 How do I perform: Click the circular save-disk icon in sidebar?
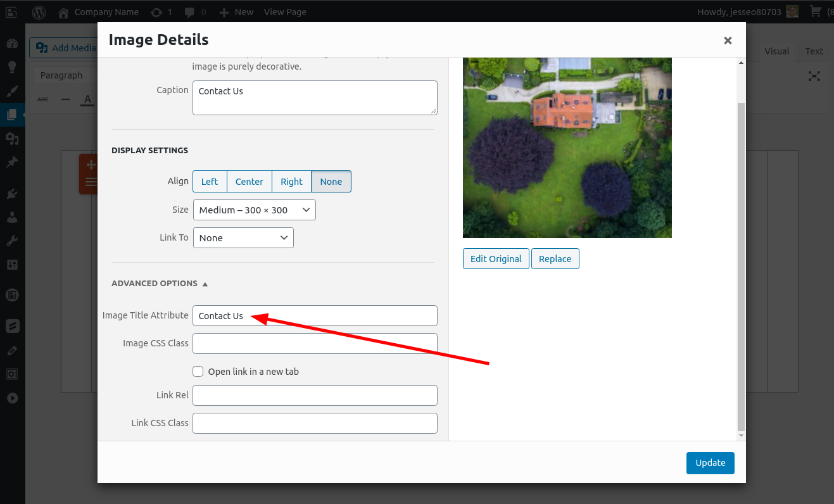[12, 295]
